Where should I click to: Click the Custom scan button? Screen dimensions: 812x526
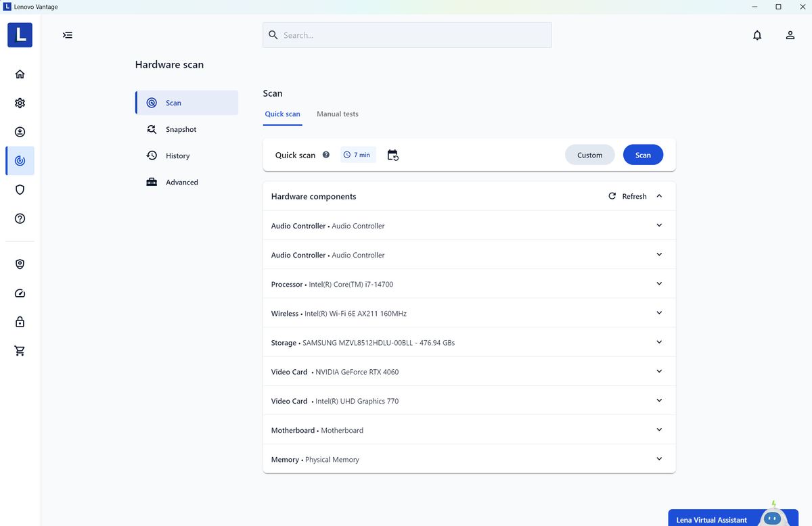[589, 155]
